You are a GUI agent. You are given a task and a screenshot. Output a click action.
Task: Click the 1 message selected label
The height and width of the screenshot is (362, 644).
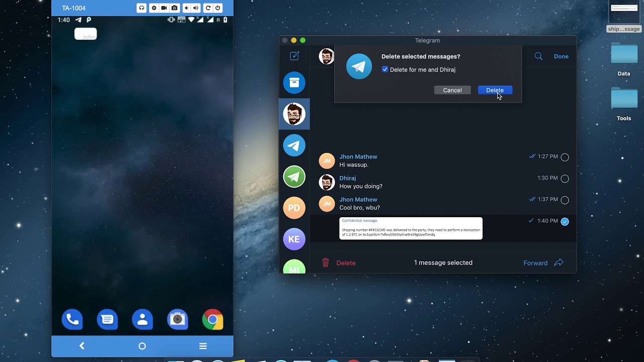tap(443, 262)
